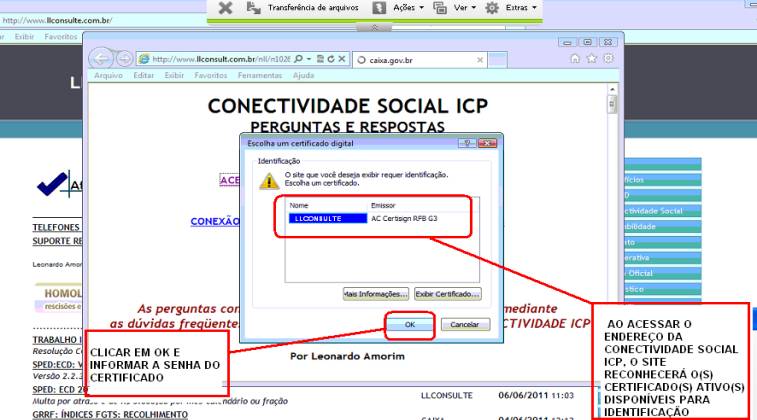Click GRRF: ÍNDICES FGTS: RECOLHIMENTO link
This screenshot has height=420, width=757.
coord(110,414)
